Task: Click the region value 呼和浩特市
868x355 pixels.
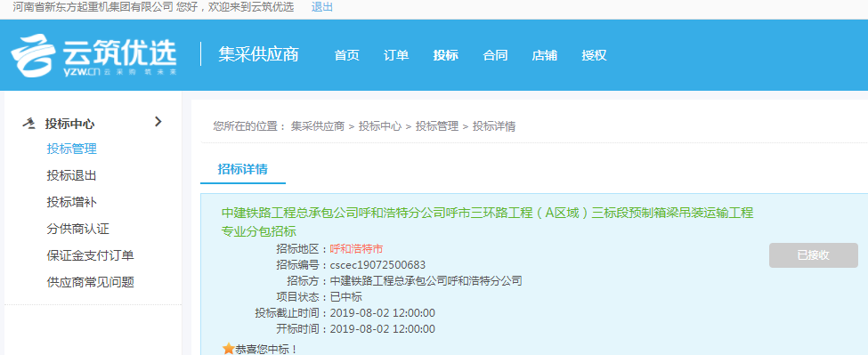Action: (x=356, y=249)
